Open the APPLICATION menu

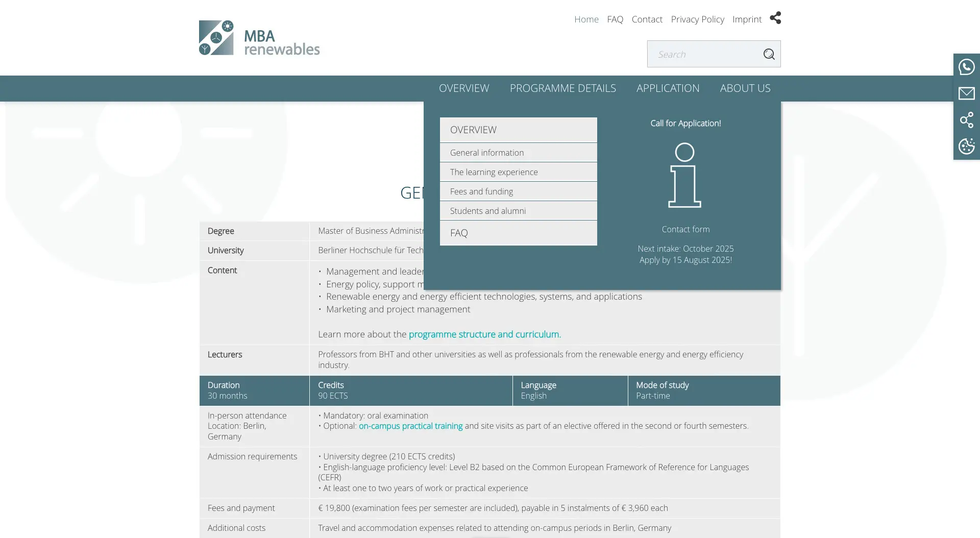tap(668, 88)
